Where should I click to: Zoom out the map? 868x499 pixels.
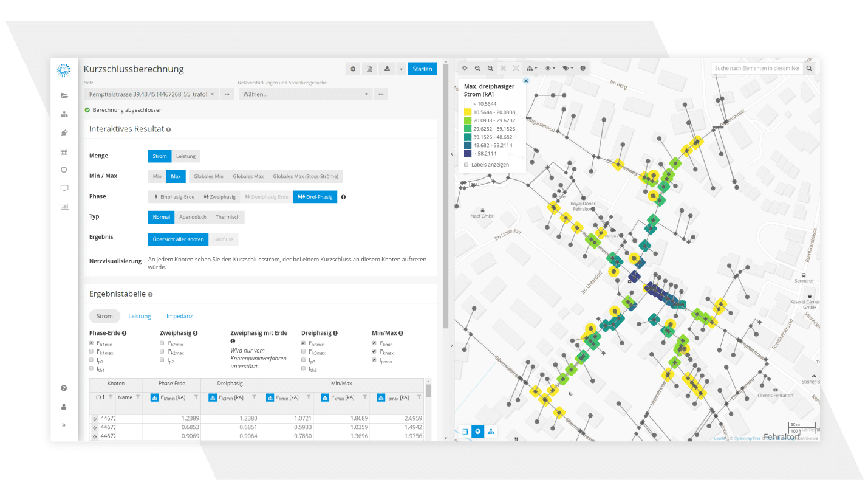click(477, 69)
